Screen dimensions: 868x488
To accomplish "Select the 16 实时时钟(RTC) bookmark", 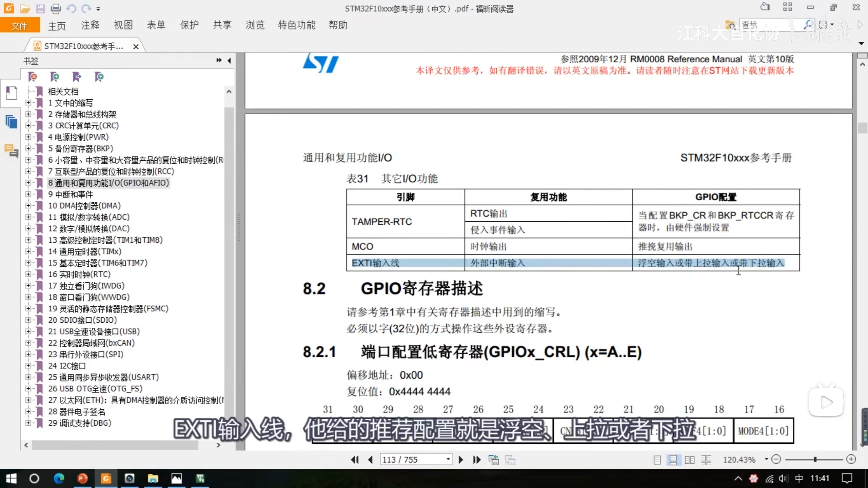I will pyautogui.click(x=79, y=274).
